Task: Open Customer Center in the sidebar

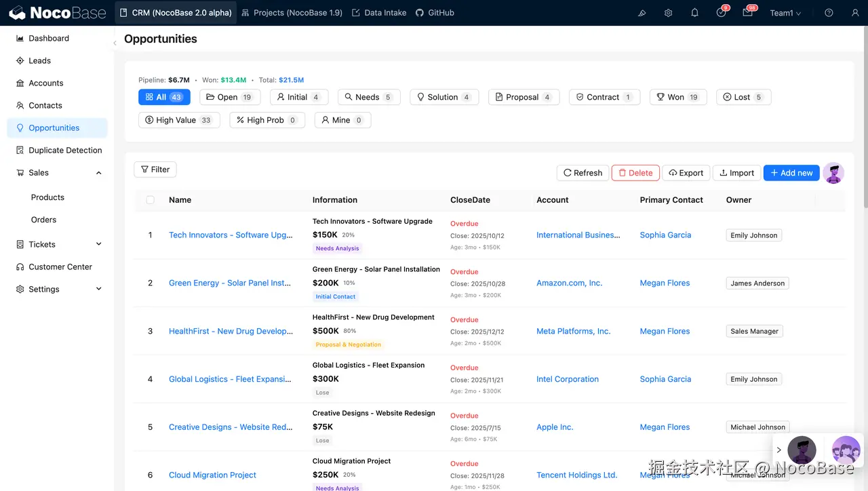Action: (x=57, y=267)
